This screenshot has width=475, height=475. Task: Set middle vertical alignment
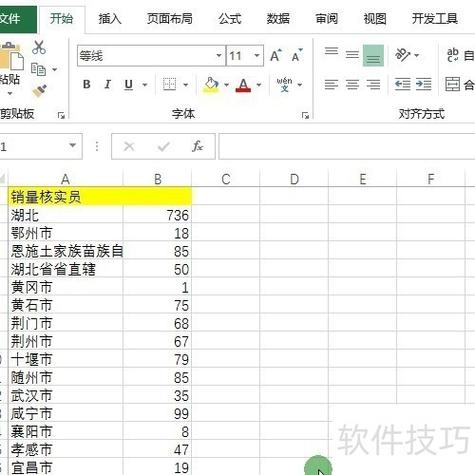point(352,55)
